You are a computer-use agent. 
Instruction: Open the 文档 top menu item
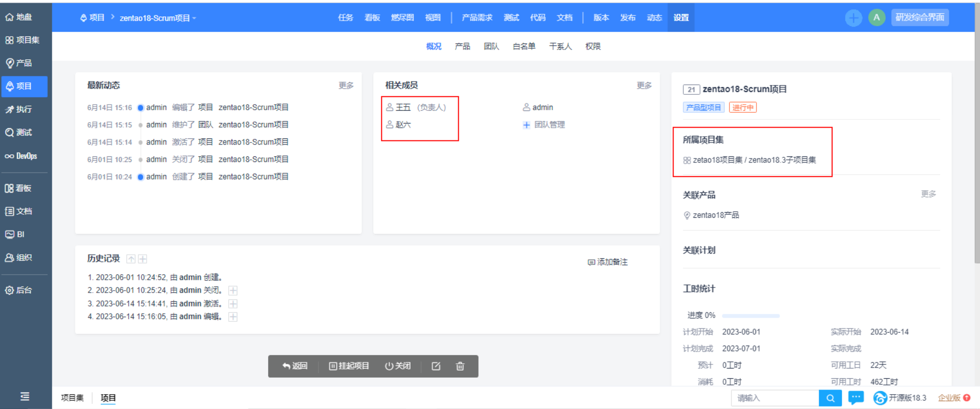tap(565, 17)
